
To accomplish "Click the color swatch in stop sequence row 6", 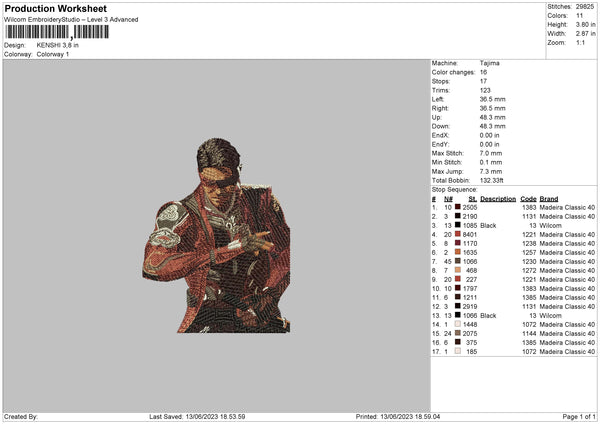I will pyautogui.click(x=457, y=252).
